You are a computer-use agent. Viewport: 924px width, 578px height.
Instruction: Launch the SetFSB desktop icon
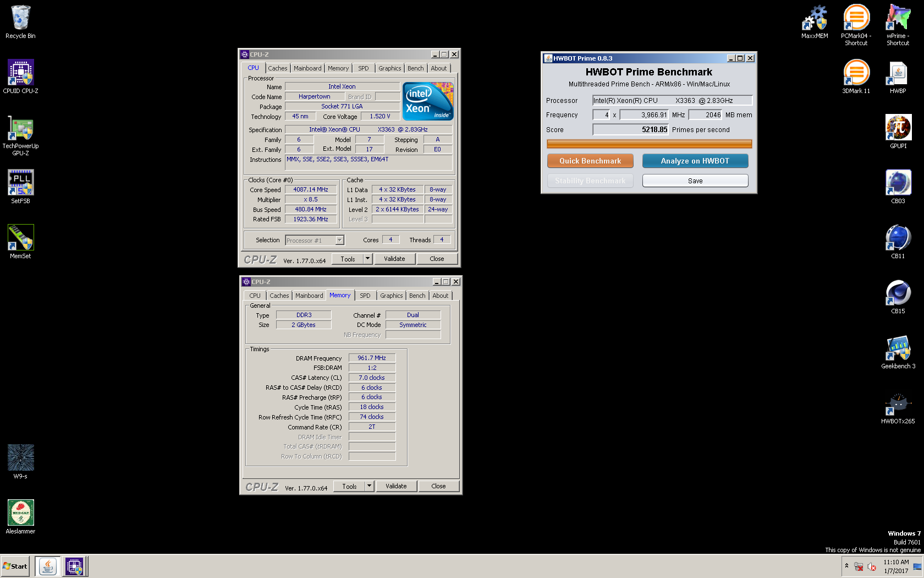(x=20, y=187)
